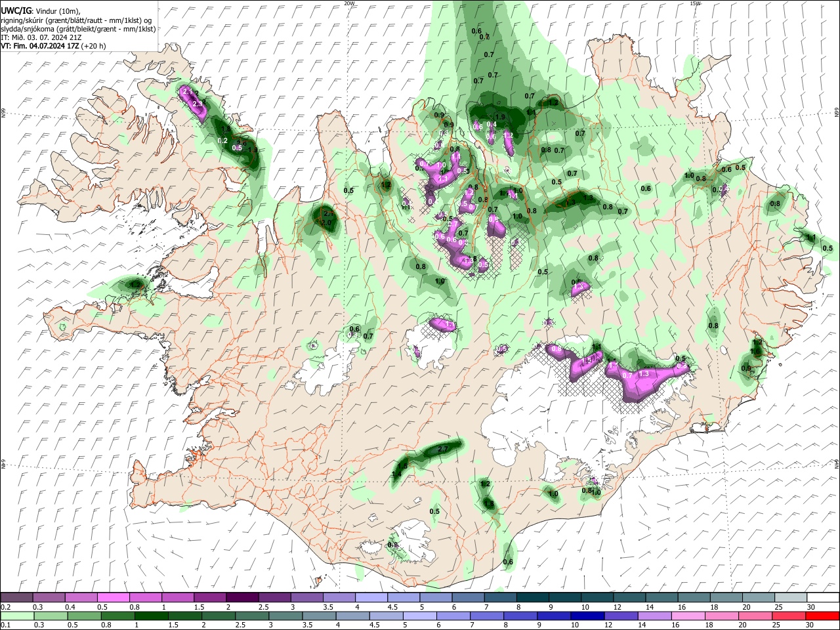Select dark purple snow swatch between 2 and 2.5

coord(242,598)
